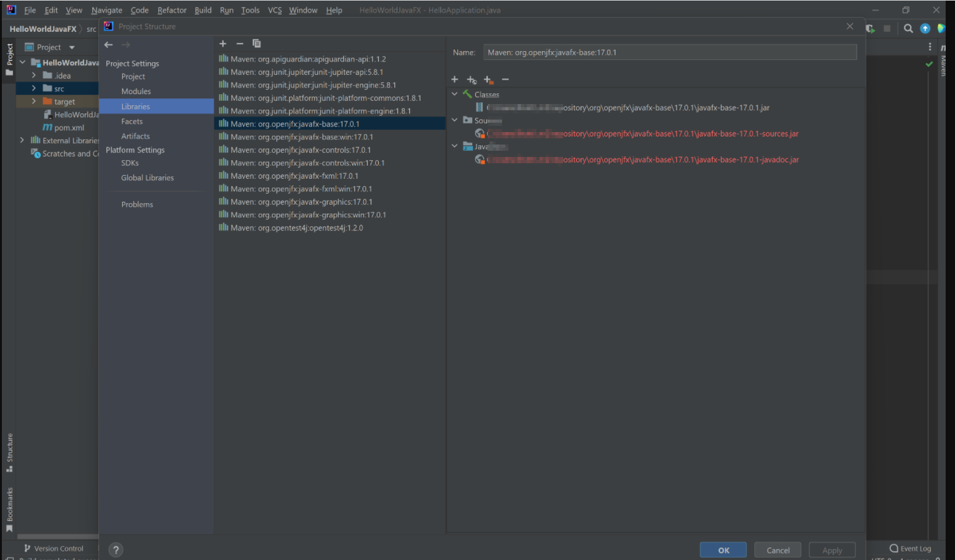955x560 pixels.
Task: Open the Bookmarks tool window side tab
Action: tap(9, 510)
